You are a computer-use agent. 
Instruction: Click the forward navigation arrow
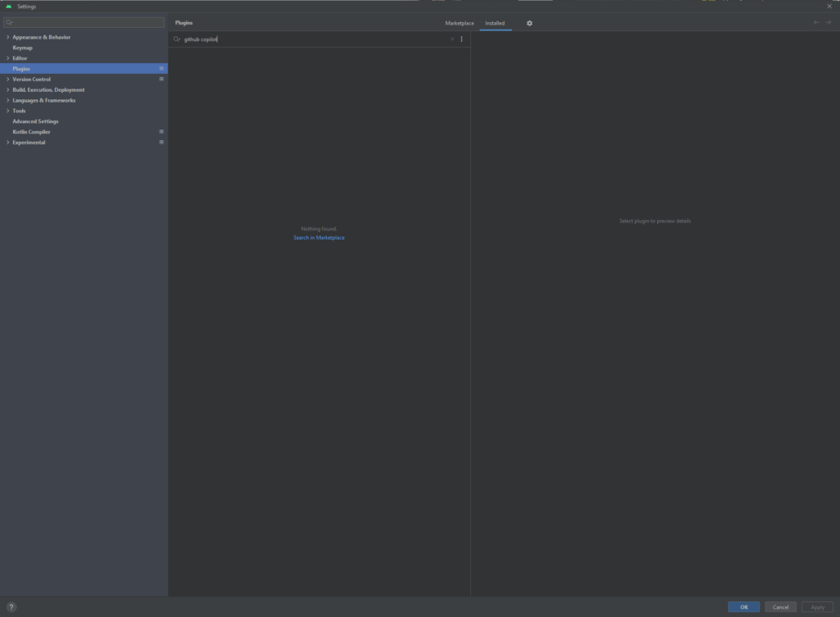[828, 23]
